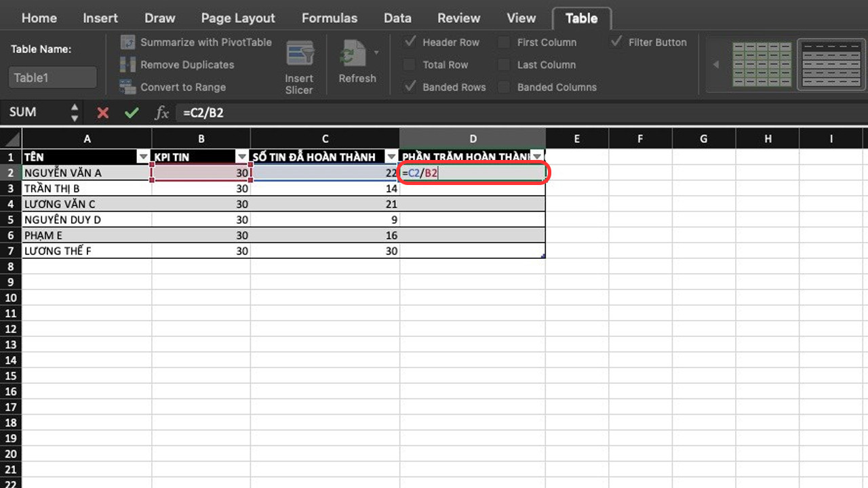Open the SỐ TIN ĐÃ HOÀN THÀNH filter dropdown
The image size is (868, 488).
391,157
